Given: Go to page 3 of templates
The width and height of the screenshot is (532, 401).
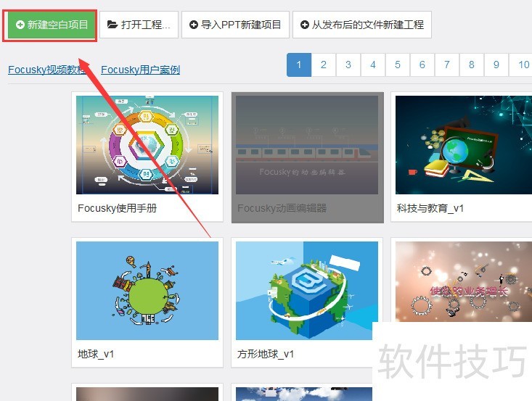Looking at the screenshot, I should (348, 65).
